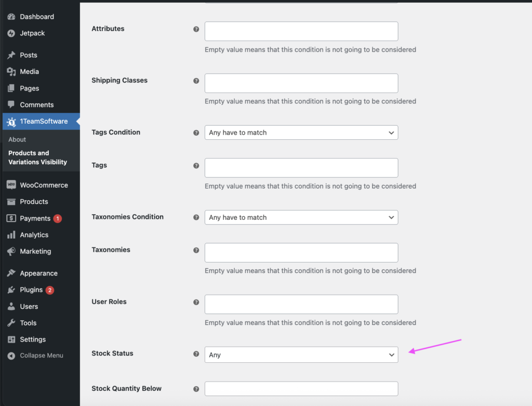Screen dimensions: 532x406
Task: Click help icon next to Attributes
Action: tap(196, 29)
